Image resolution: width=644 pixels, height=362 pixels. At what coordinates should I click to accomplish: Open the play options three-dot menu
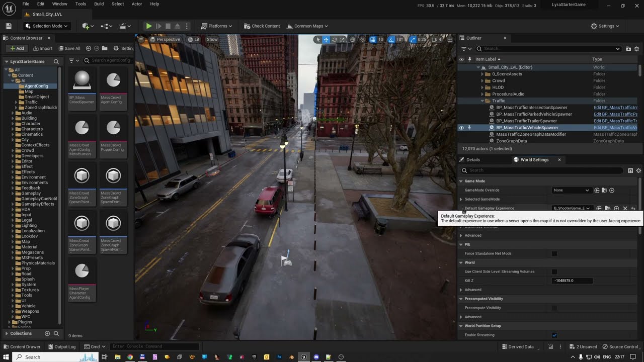click(187, 26)
